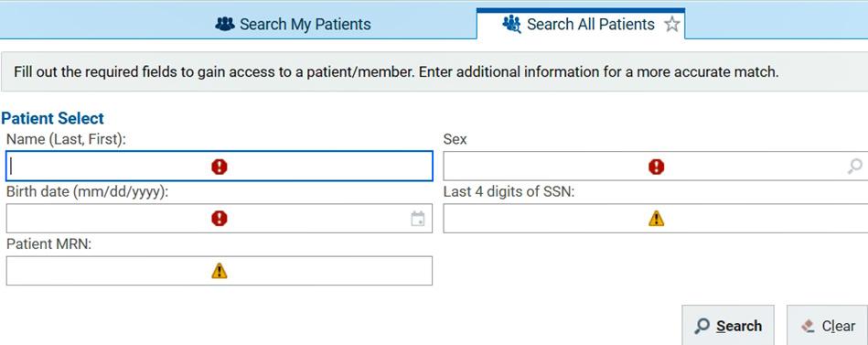This screenshot has height=345, width=868.
Task: Click the Patient Select section heading
Action: point(52,118)
